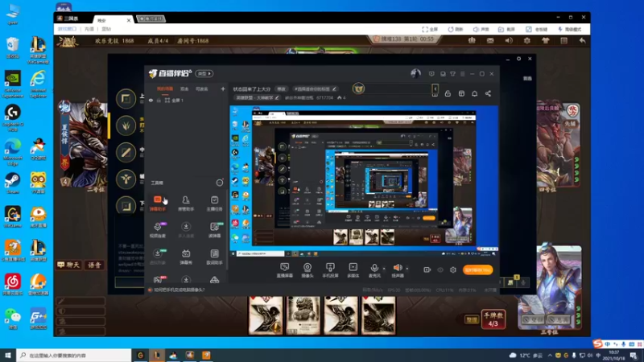The width and height of the screenshot is (644, 362).
Task: Start streaming with the orange button
Action: coord(477,269)
